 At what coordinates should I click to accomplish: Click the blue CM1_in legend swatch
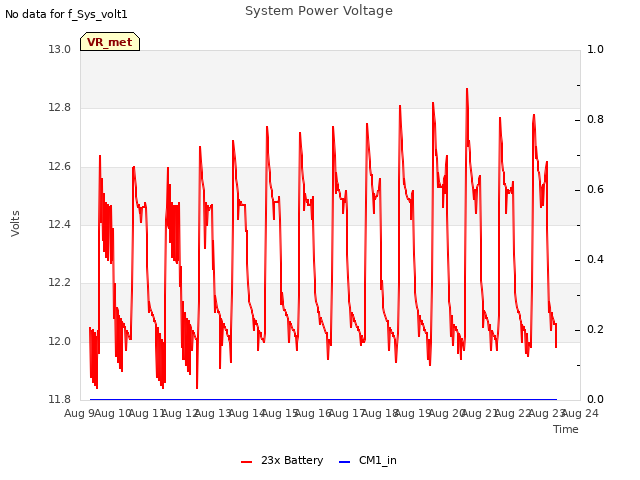click(x=344, y=462)
